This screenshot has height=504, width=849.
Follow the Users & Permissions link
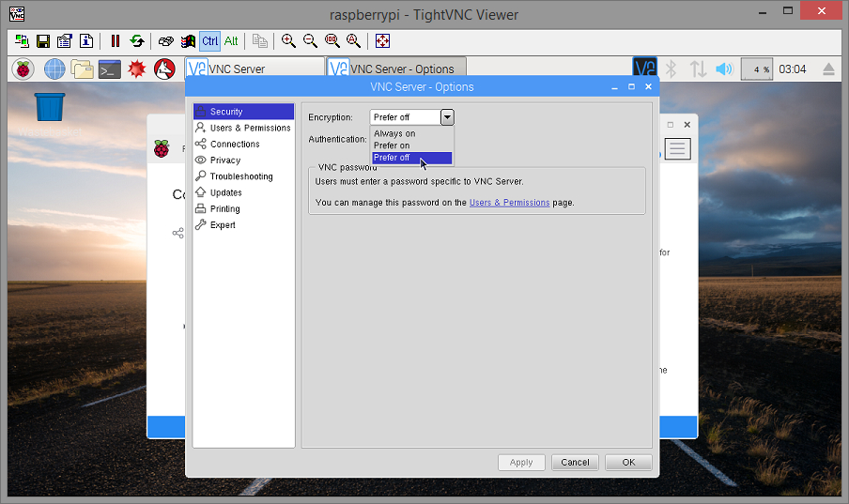pos(510,203)
